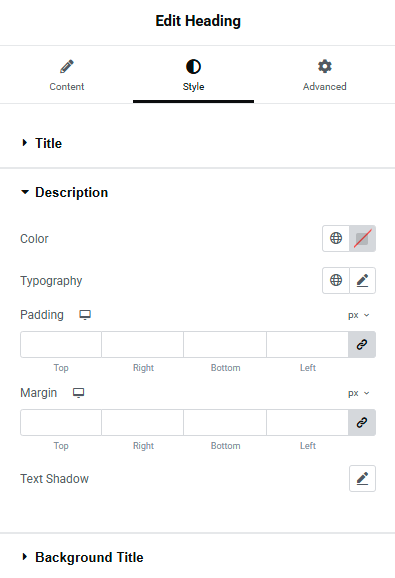
Task: Click the Advanced tab gear icon
Action: [325, 67]
